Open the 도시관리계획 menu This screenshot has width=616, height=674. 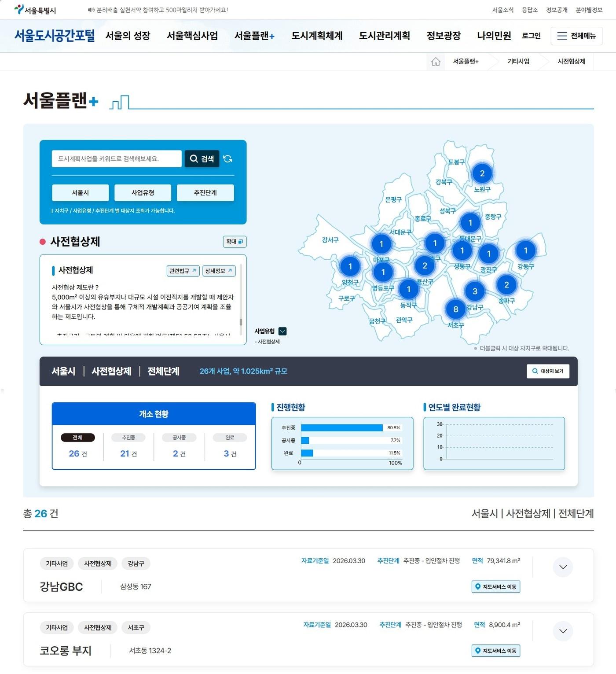coord(384,36)
